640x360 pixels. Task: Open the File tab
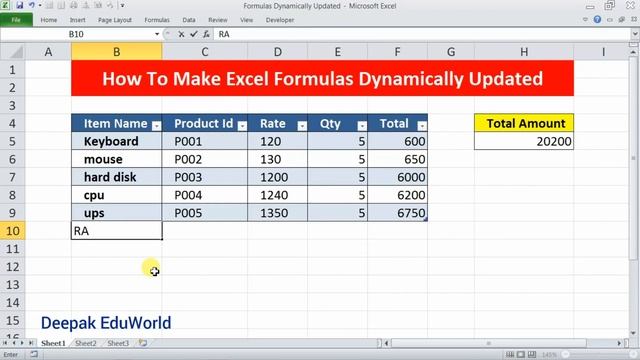pyautogui.click(x=16, y=20)
